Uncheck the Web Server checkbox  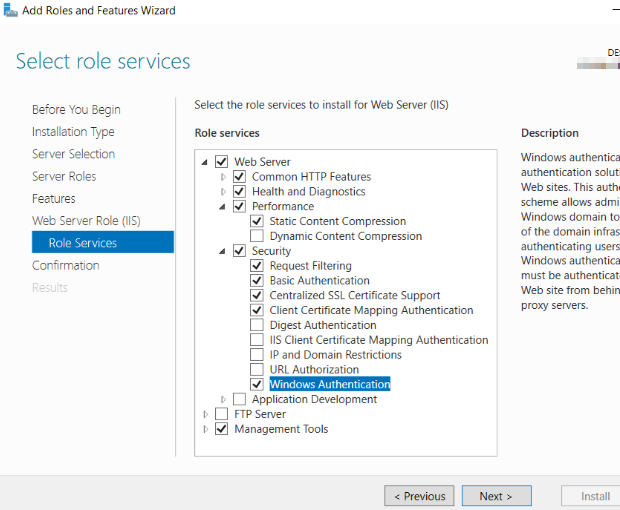221,162
